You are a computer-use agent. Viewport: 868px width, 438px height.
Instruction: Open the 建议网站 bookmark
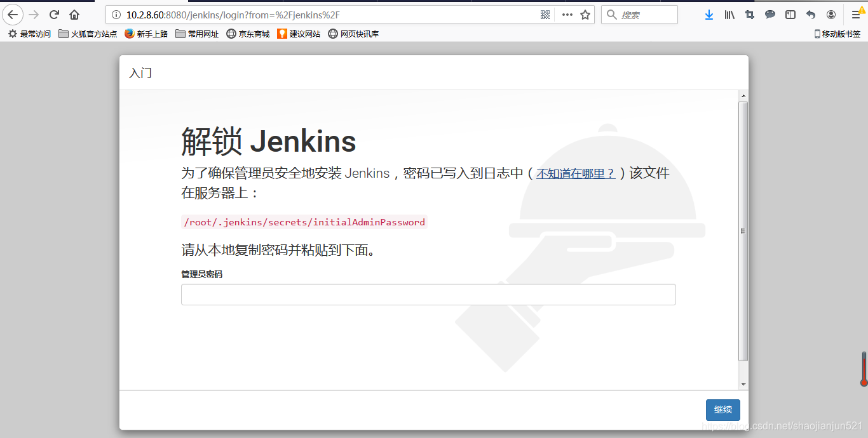299,34
